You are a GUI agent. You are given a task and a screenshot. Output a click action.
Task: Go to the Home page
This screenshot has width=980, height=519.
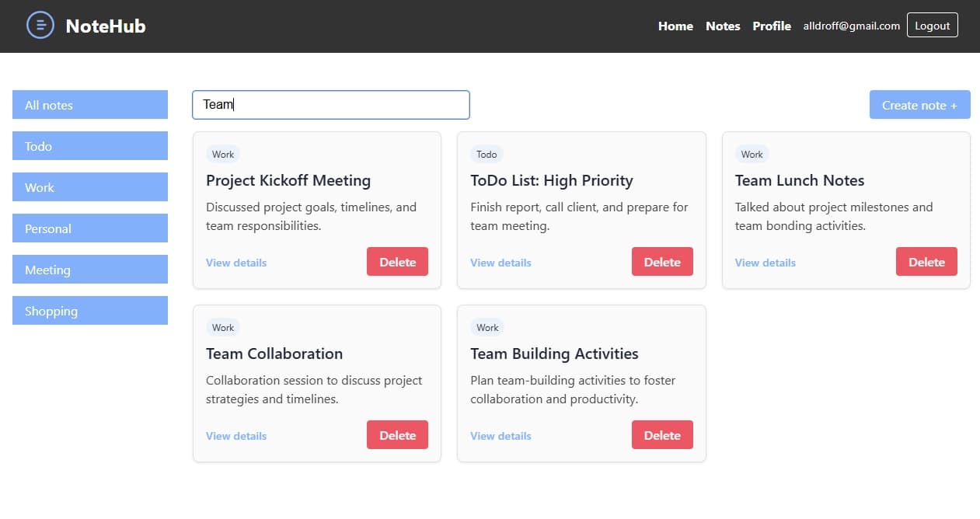click(x=675, y=26)
